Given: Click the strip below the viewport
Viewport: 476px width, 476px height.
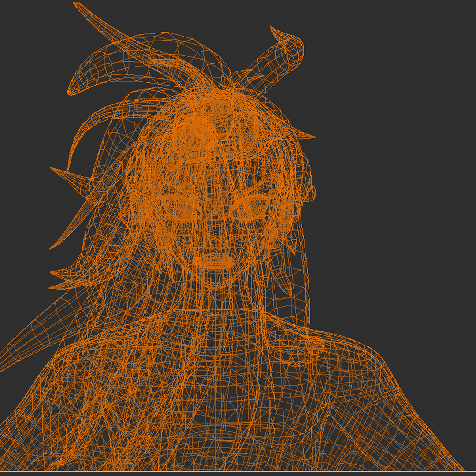Looking at the screenshot, I should pyautogui.click(x=238, y=474).
